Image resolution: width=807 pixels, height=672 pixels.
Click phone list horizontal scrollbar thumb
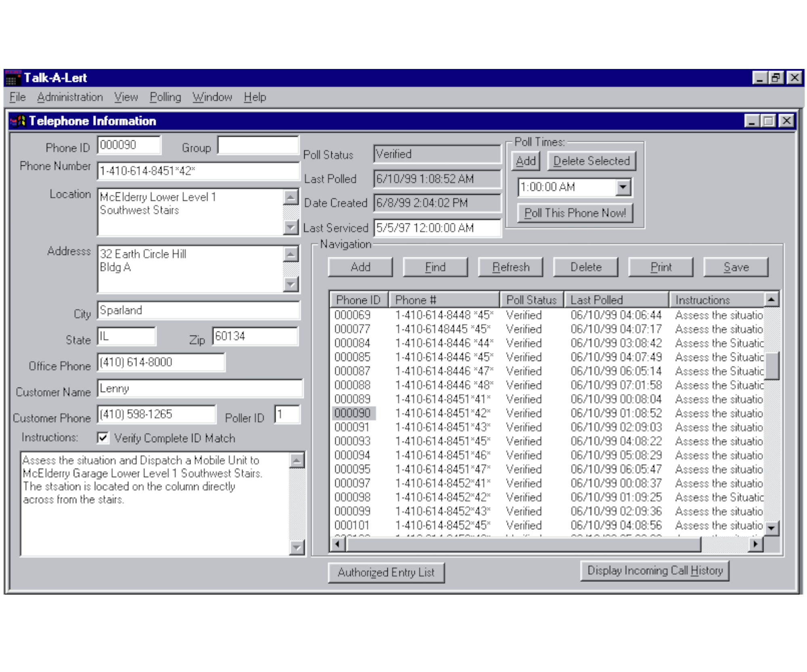[523, 545]
